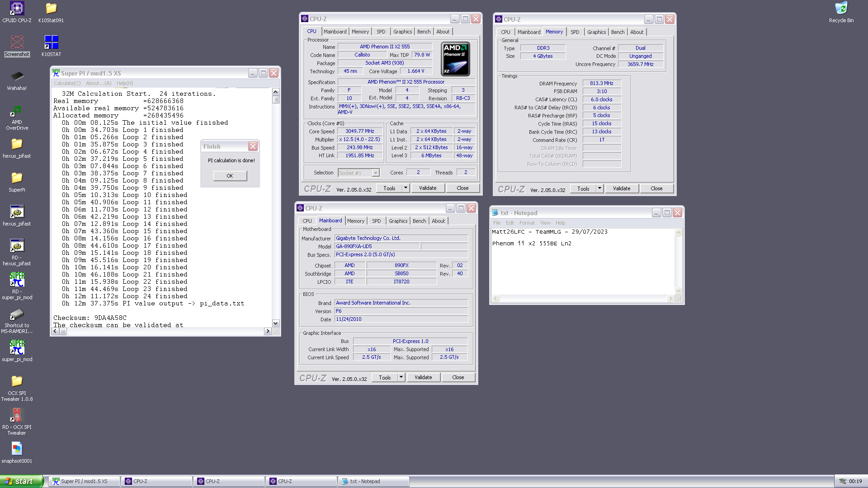Open Mainboard tab in top-left CPU-Z window
Viewport: 868px width, 488px height.
click(335, 32)
